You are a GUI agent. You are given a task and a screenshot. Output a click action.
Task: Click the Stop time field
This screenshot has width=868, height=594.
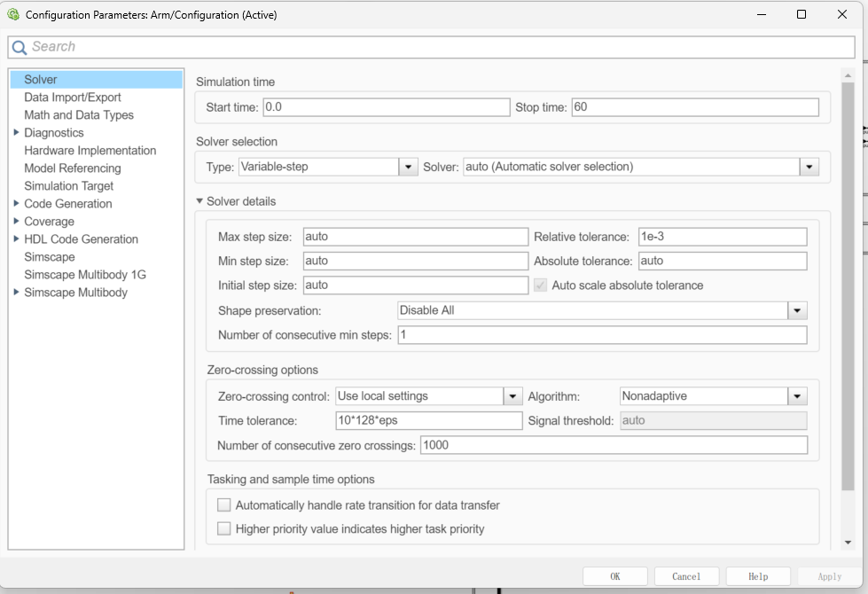pyautogui.click(x=695, y=107)
